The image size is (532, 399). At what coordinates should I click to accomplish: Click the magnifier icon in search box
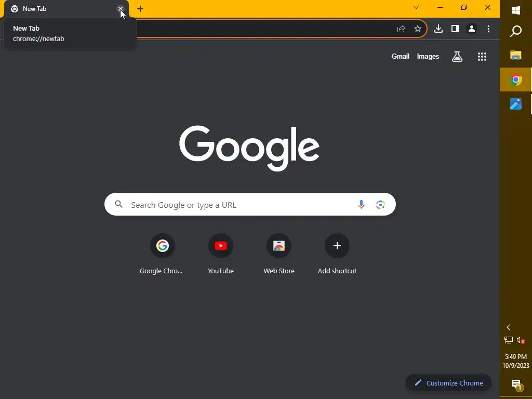[x=119, y=204]
